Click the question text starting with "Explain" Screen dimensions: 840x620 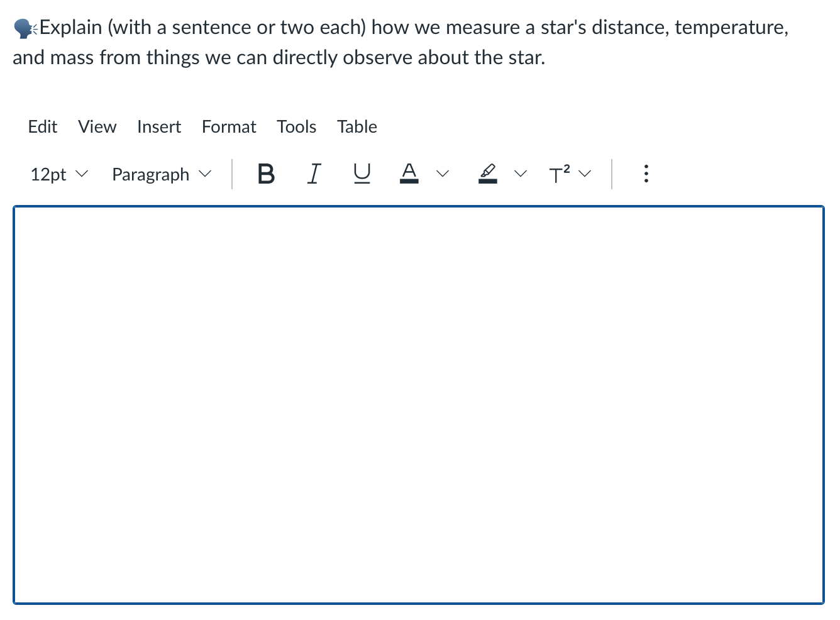click(401, 43)
